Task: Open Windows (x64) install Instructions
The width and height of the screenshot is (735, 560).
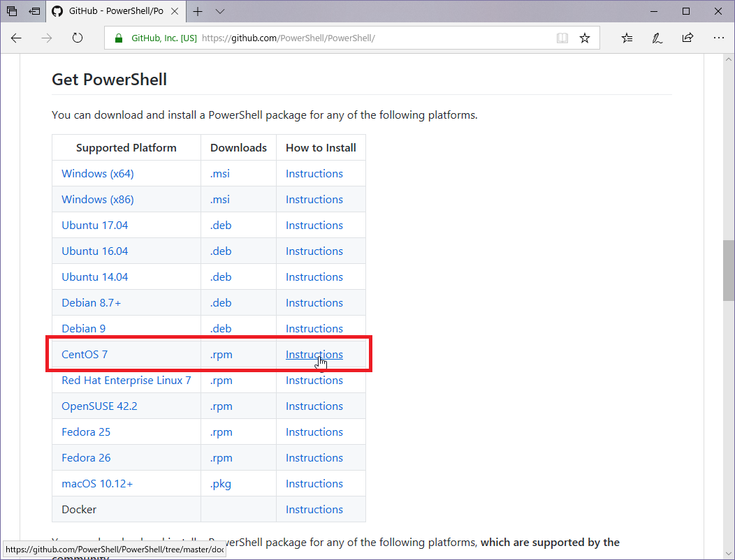Action: pyautogui.click(x=314, y=173)
